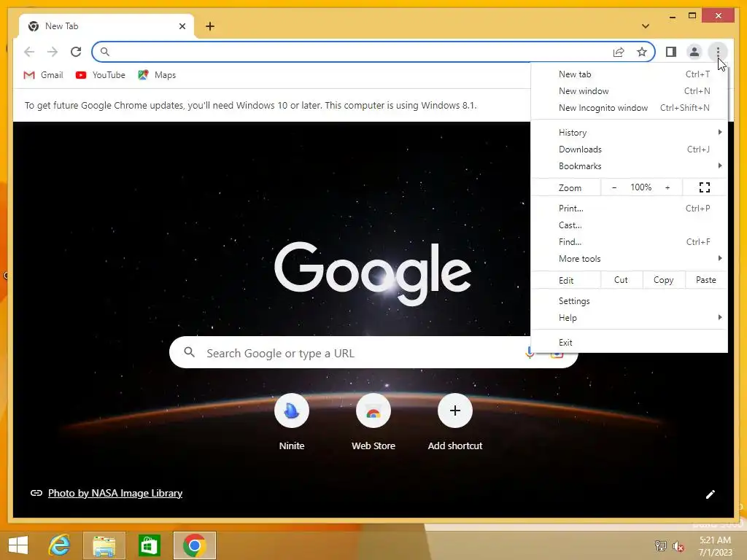Screen dimensions: 747x560
Task: Open New Incognito window
Action: coord(629,108)
